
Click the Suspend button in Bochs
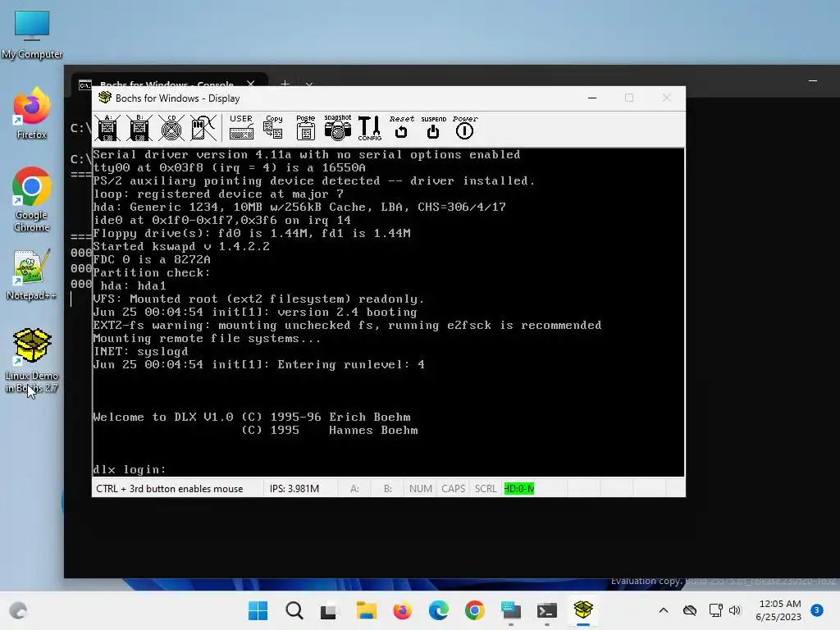pyautogui.click(x=433, y=128)
